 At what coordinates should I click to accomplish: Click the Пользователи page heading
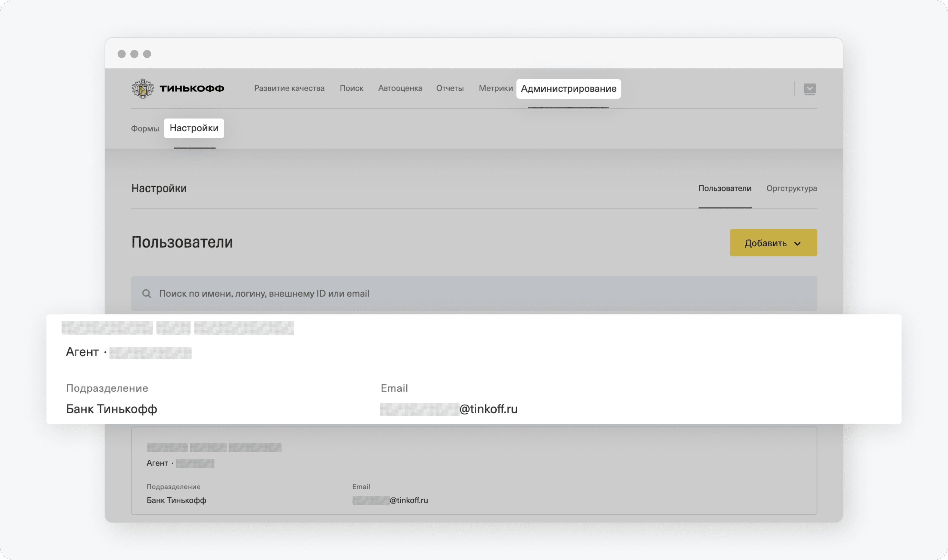(x=182, y=242)
